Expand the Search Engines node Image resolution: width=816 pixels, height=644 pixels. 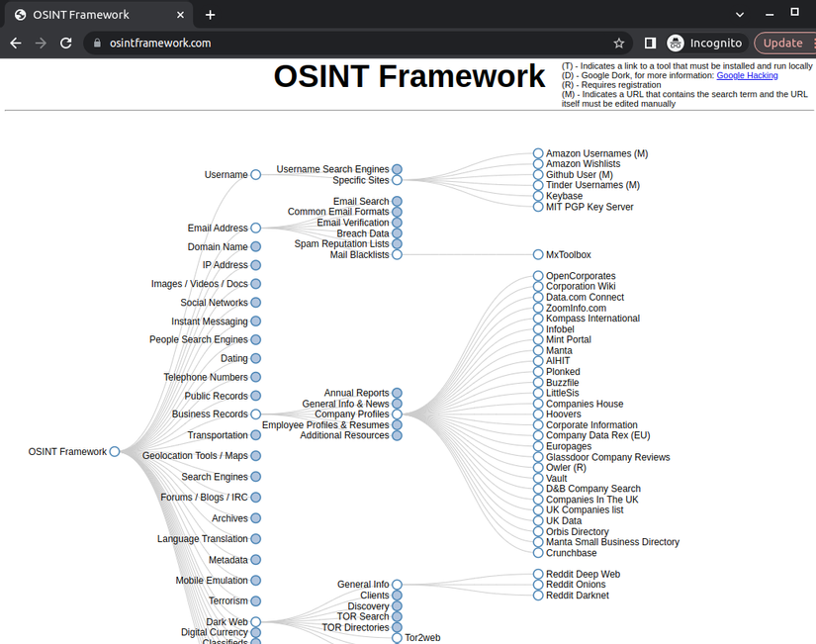[x=255, y=477]
